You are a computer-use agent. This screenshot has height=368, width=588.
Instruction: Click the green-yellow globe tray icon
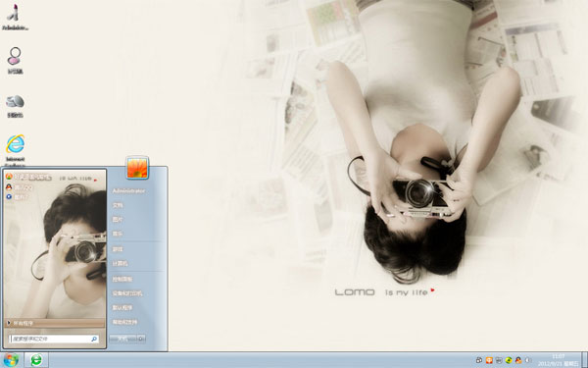509,360
